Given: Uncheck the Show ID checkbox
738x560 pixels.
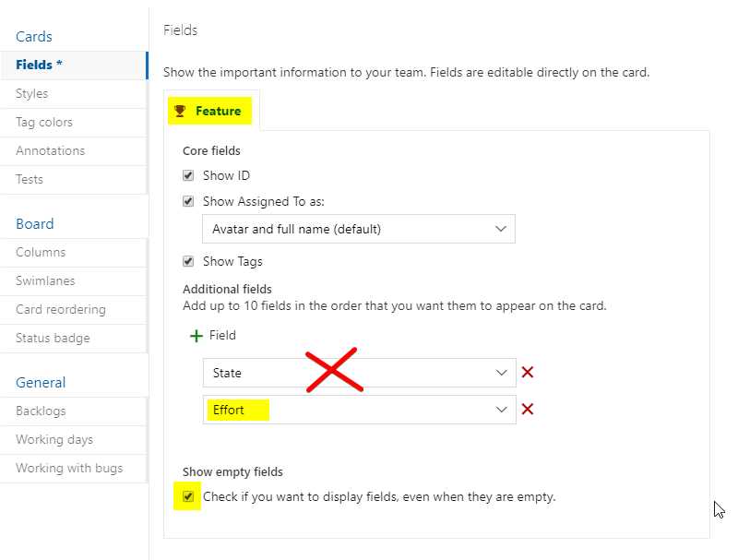Looking at the screenshot, I should [x=188, y=175].
